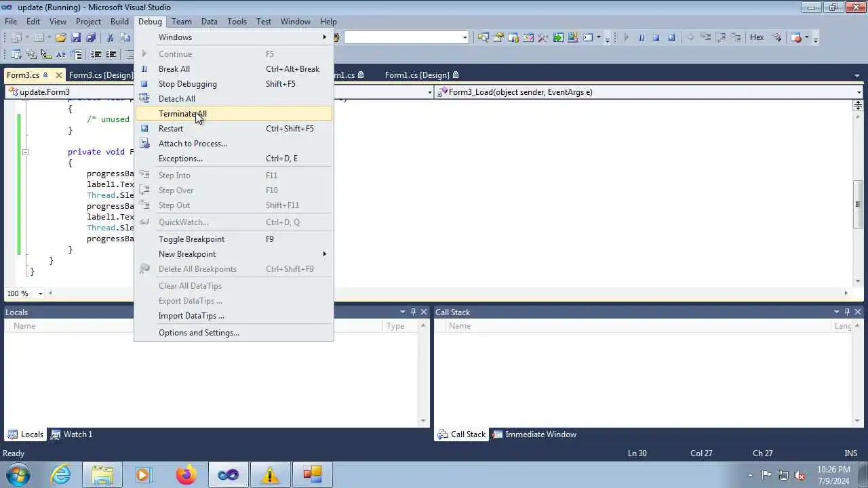Click the Visual Studio taskbar icon

[x=228, y=474]
